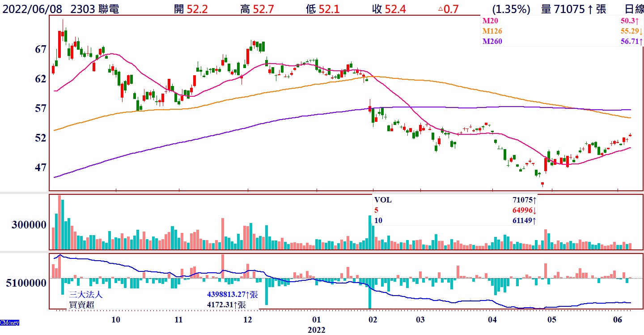Click the M126 orange moving average legend
The height and width of the screenshot is (335, 644).
click(492, 31)
